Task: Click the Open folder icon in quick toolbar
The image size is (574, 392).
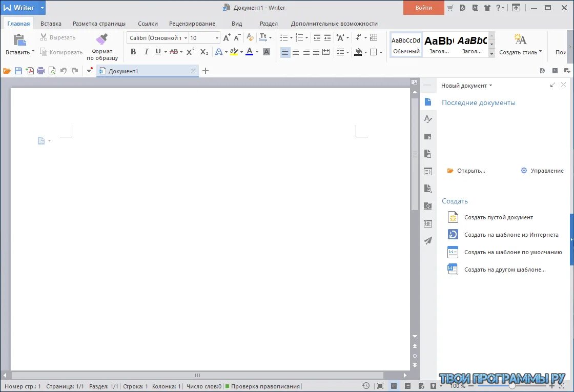Action: pos(7,71)
